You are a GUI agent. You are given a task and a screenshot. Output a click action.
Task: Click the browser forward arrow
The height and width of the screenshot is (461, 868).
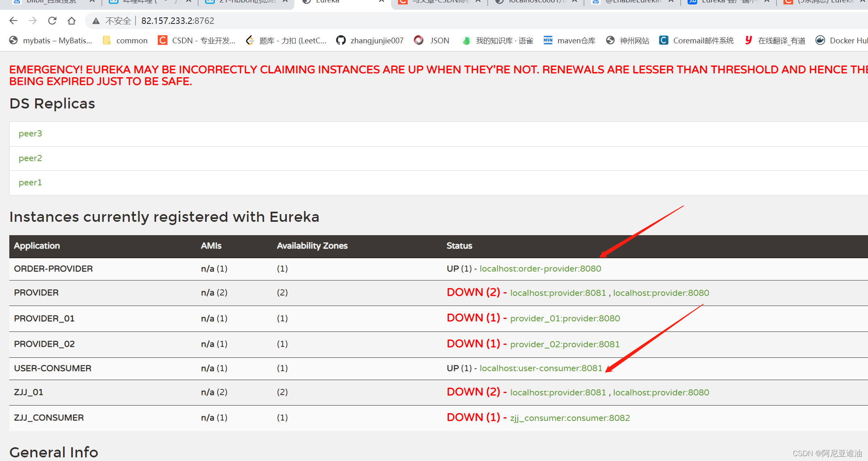pos(33,21)
